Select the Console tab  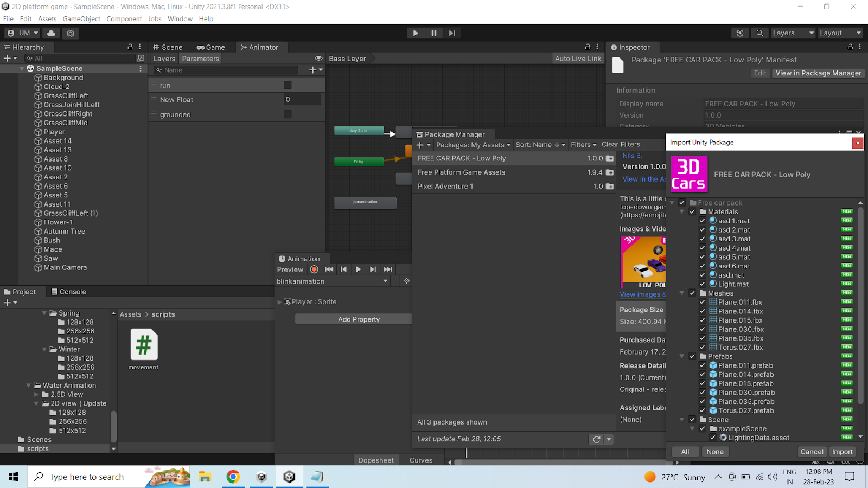68,292
